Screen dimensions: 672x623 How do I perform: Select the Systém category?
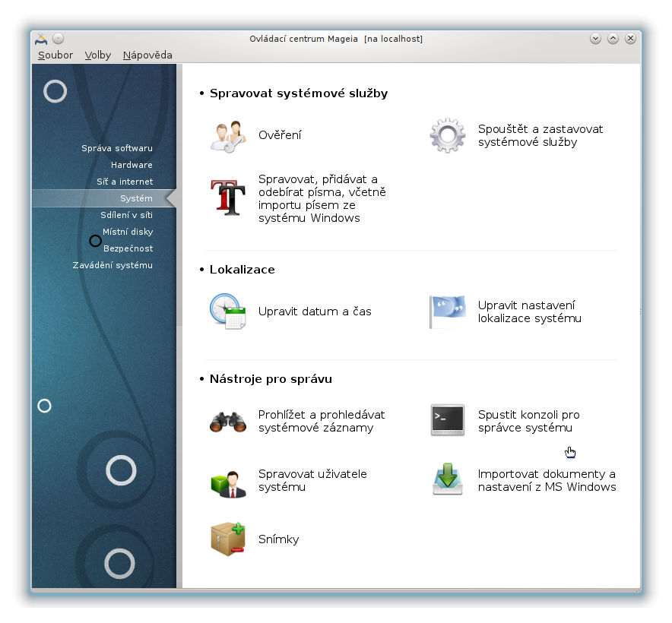[x=103, y=198]
